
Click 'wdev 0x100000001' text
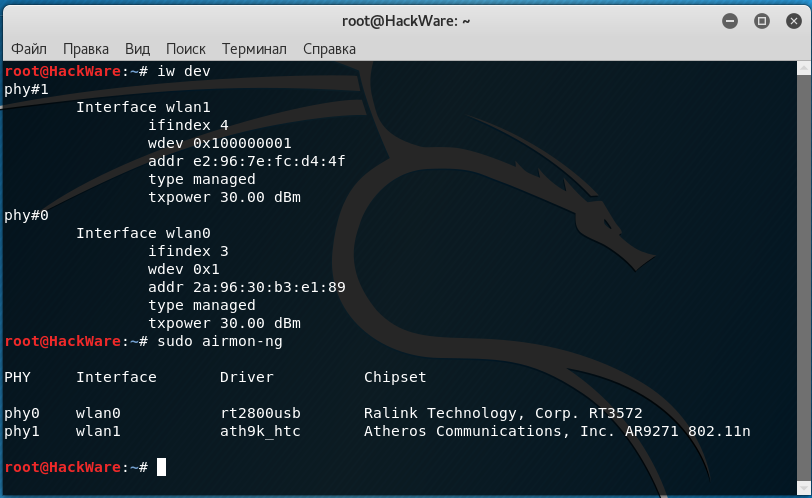point(220,143)
